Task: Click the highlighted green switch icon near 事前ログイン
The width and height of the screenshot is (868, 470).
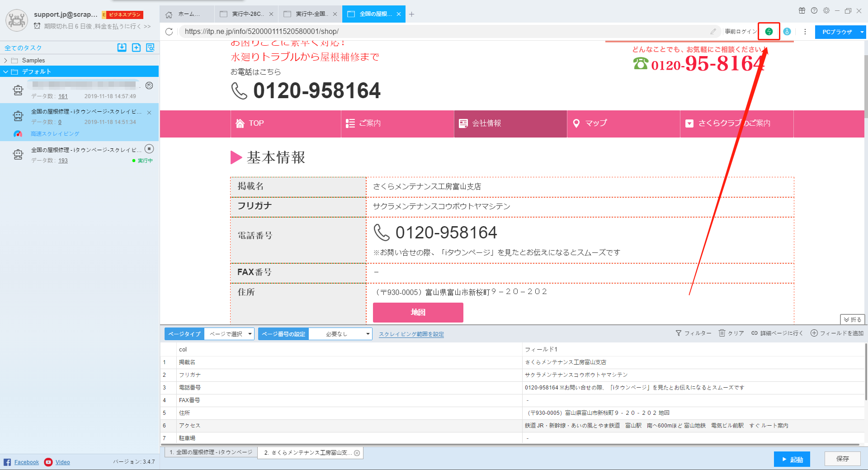Action: tap(769, 32)
